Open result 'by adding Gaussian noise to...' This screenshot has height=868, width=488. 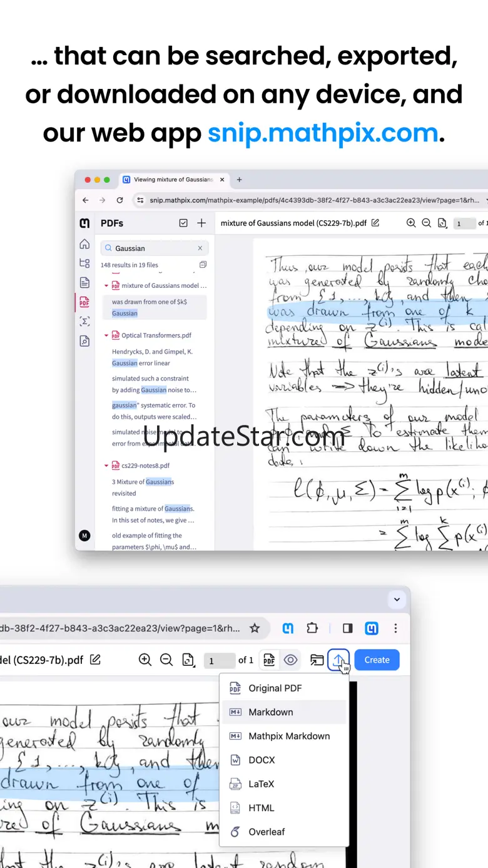(154, 390)
